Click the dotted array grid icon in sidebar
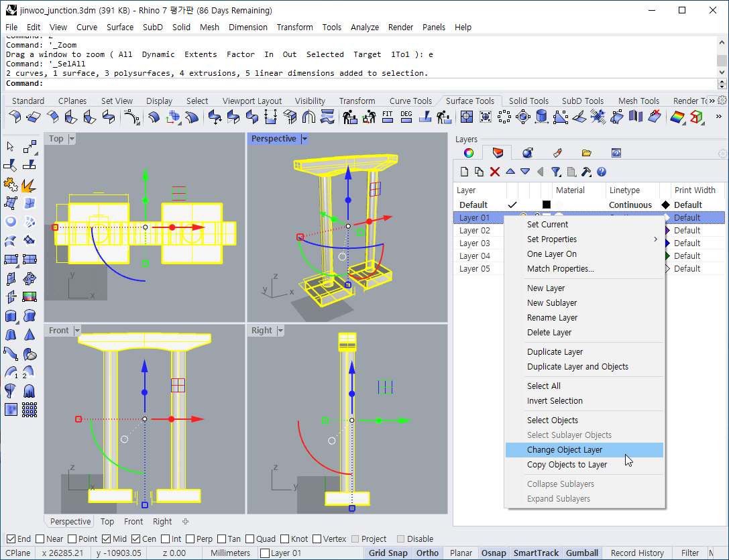This screenshot has height=560, width=729. tap(30, 410)
